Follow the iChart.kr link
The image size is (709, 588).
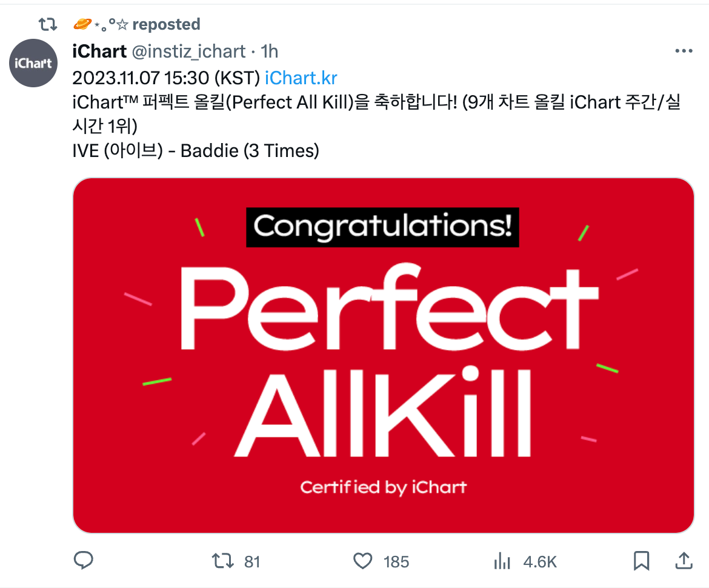coord(301,78)
